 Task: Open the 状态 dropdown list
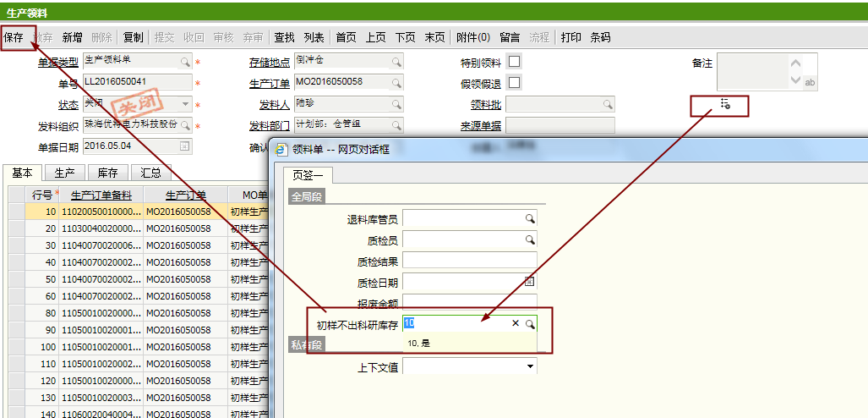click(x=185, y=104)
